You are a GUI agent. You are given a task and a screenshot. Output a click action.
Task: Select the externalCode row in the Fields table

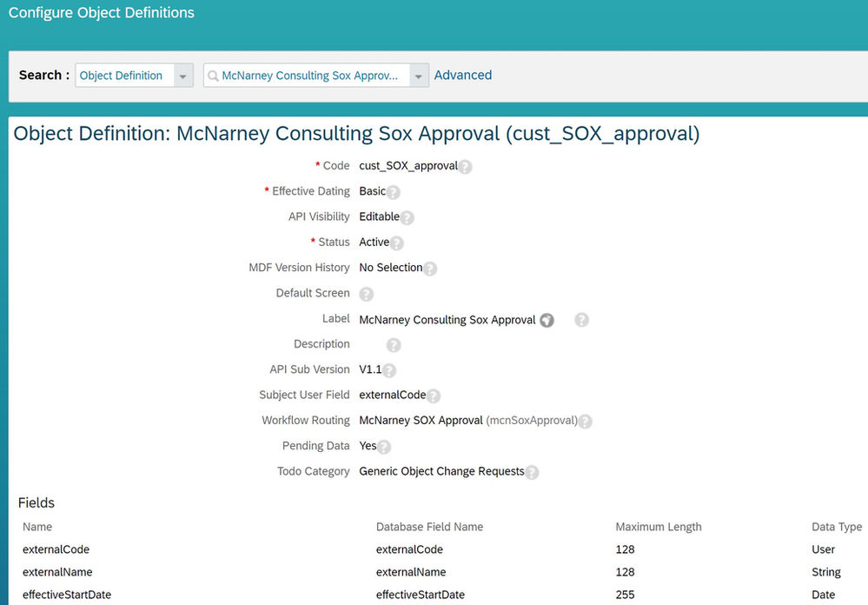(56, 549)
